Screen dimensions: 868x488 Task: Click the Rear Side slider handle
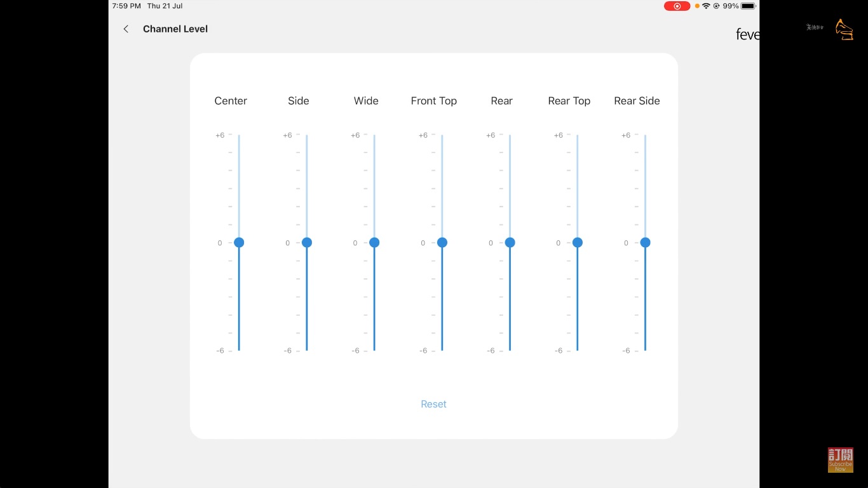pos(645,242)
